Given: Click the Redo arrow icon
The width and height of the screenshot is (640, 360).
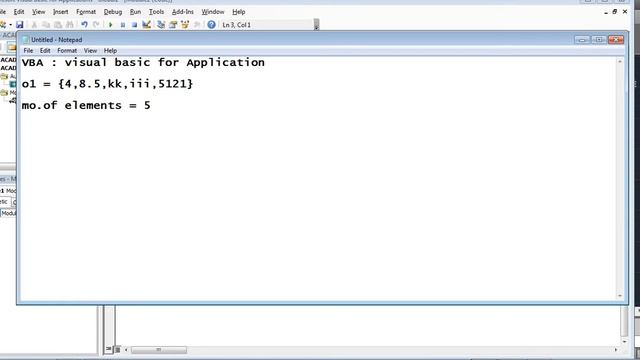Looking at the screenshot, I should pyautogui.click(x=96, y=25).
